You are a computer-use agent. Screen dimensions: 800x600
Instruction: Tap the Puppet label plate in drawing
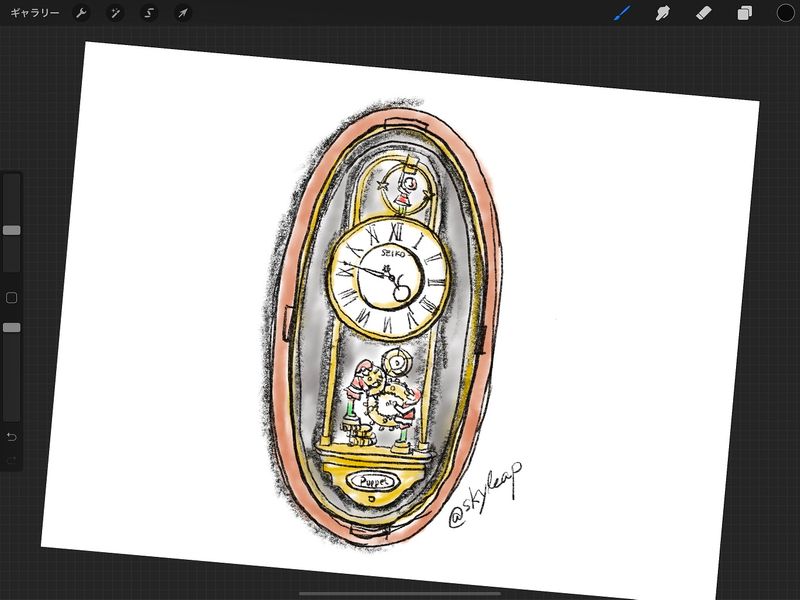pos(375,480)
